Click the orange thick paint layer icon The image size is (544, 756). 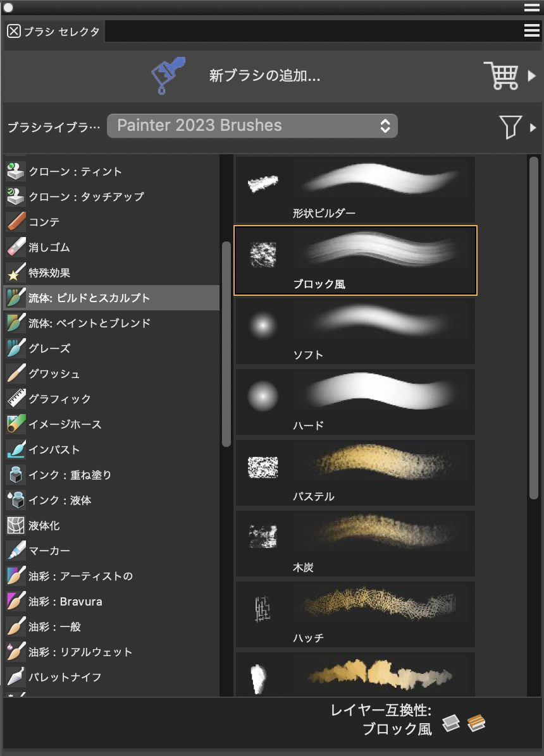point(476,722)
